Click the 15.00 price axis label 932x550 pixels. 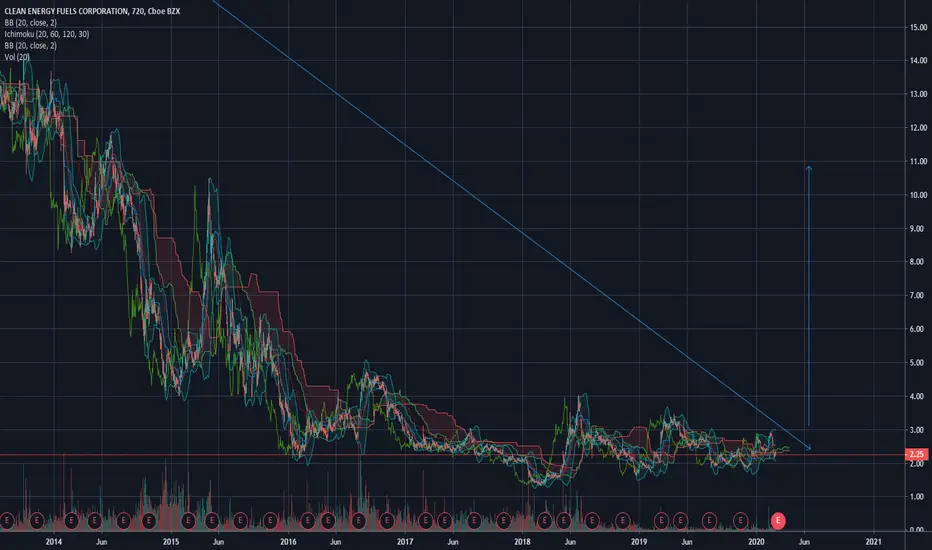[x=918, y=27]
